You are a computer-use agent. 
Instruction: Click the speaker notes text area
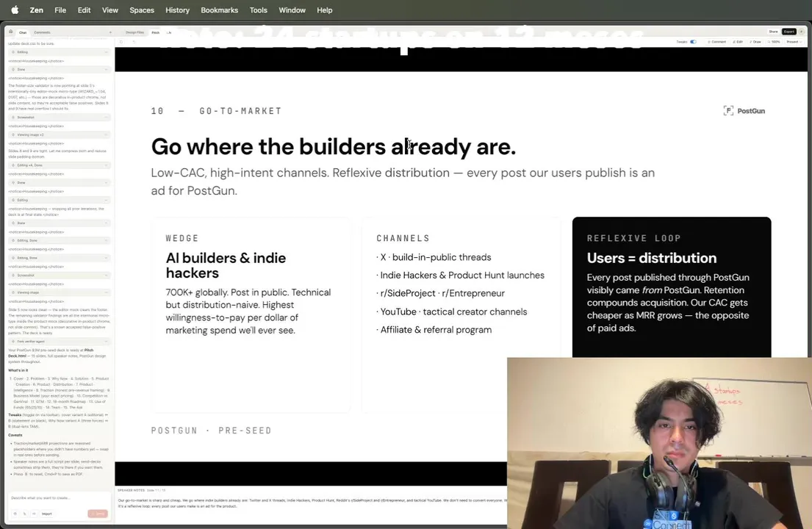(311, 503)
